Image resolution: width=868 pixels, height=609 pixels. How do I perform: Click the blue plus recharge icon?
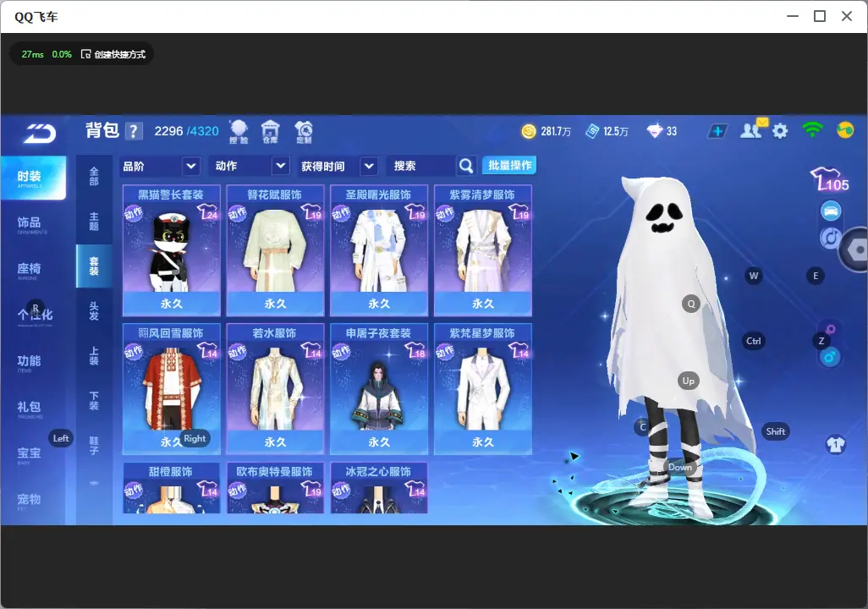point(717,131)
